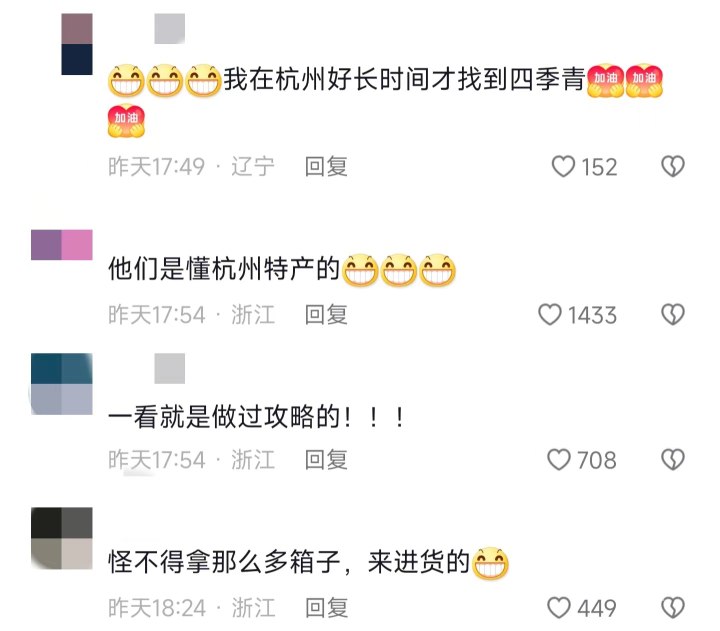
Task: Dislike the 一看就是做过攻略的 comment
Action: (673, 460)
